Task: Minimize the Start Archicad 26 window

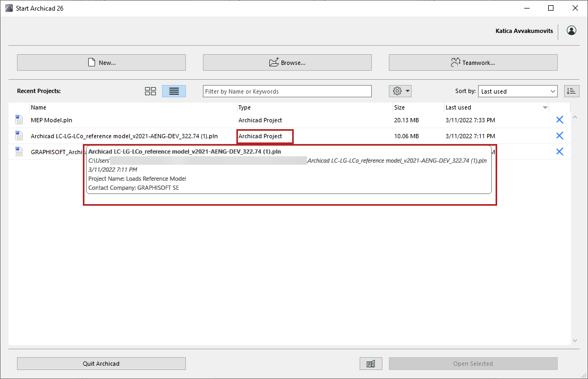Action: (x=527, y=8)
